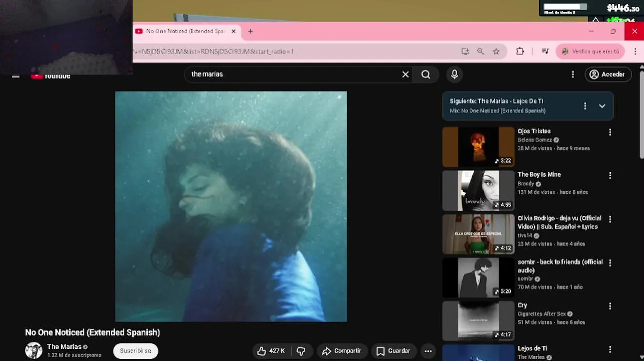This screenshot has height=361, width=644.
Task: Open the zoom magnifier icon in address bar
Action: (x=480, y=51)
